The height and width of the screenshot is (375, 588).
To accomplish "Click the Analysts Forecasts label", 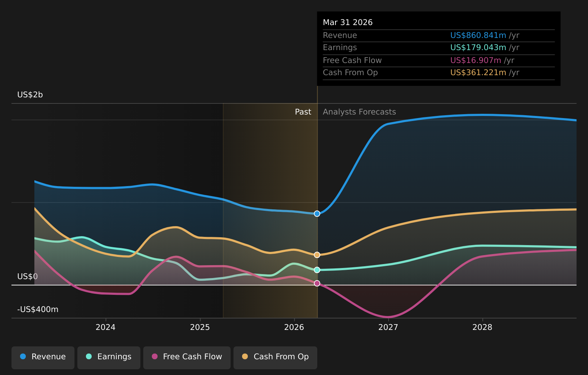I will click(x=360, y=112).
